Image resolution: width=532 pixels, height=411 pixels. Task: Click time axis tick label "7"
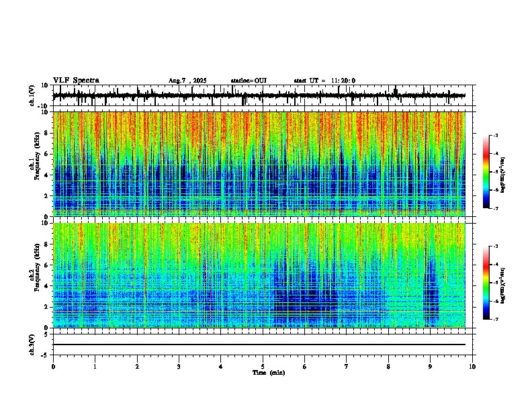[347, 367]
